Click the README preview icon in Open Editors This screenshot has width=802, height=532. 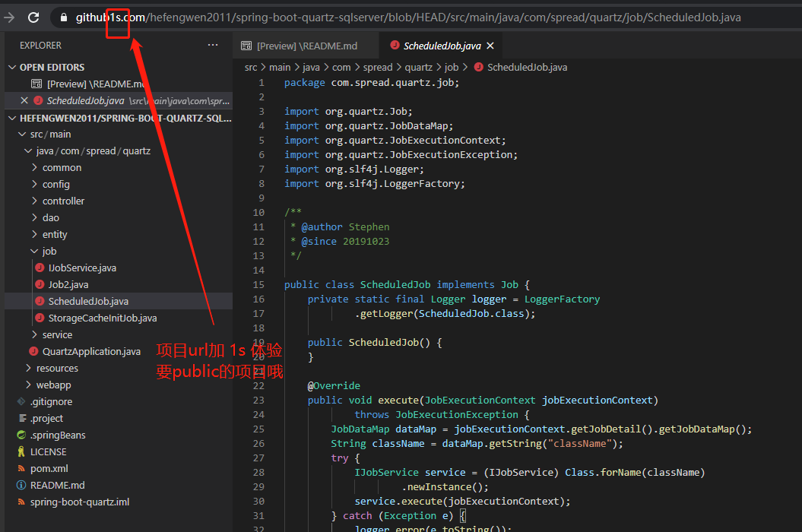click(36, 84)
